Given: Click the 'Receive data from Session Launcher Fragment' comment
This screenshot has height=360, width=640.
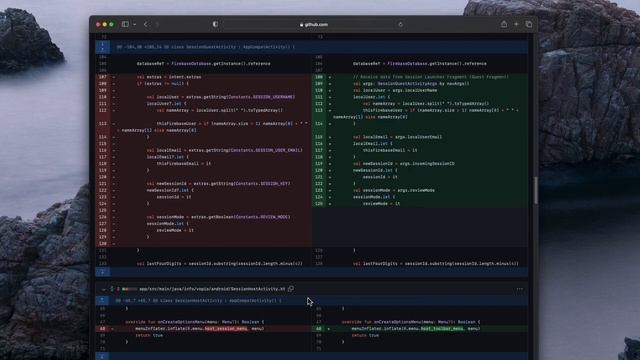Looking at the screenshot, I should point(431,77).
